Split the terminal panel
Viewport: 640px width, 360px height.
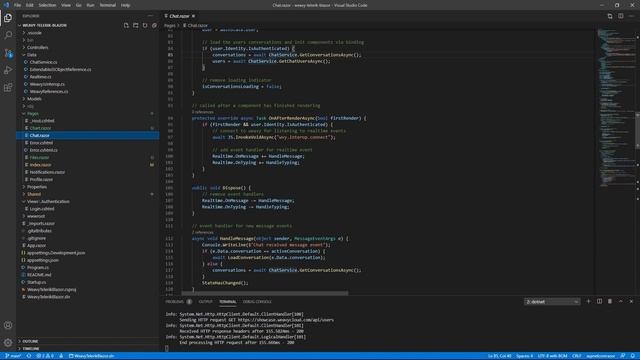(x=599, y=301)
